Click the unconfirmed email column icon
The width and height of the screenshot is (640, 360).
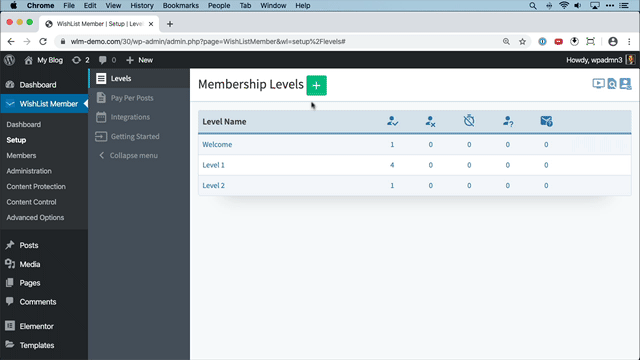click(x=546, y=121)
